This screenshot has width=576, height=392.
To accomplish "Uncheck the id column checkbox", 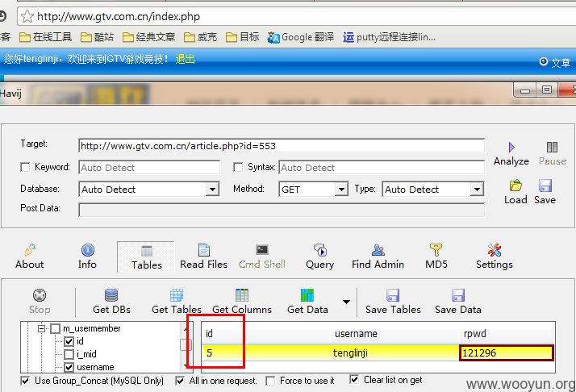I will [x=69, y=341].
